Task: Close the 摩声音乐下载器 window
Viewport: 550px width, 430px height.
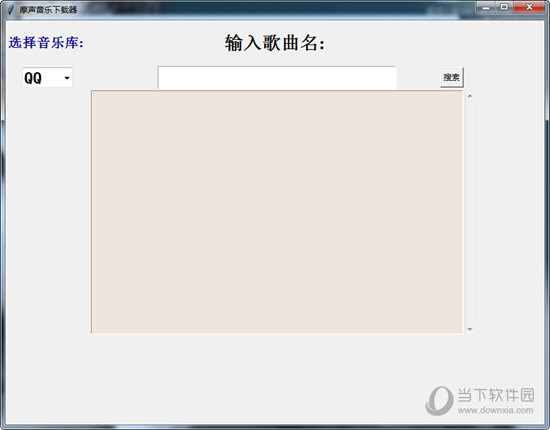Action: pyautogui.click(x=529, y=7)
